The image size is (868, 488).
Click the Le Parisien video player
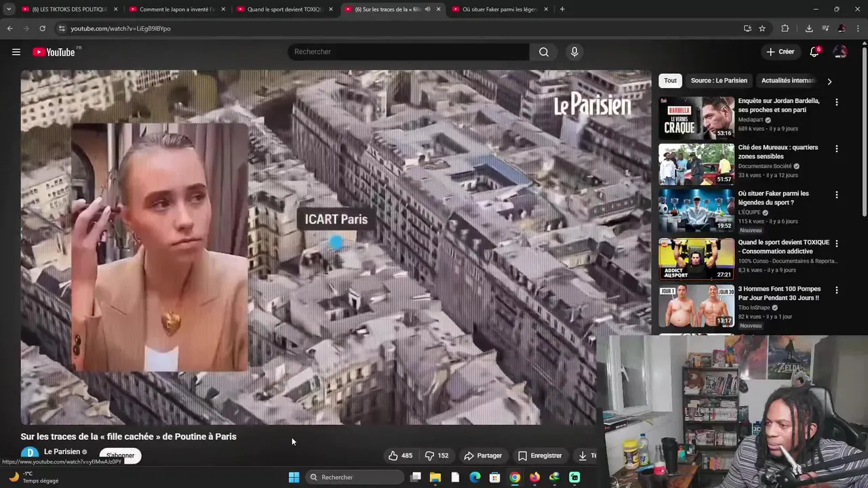click(336, 247)
